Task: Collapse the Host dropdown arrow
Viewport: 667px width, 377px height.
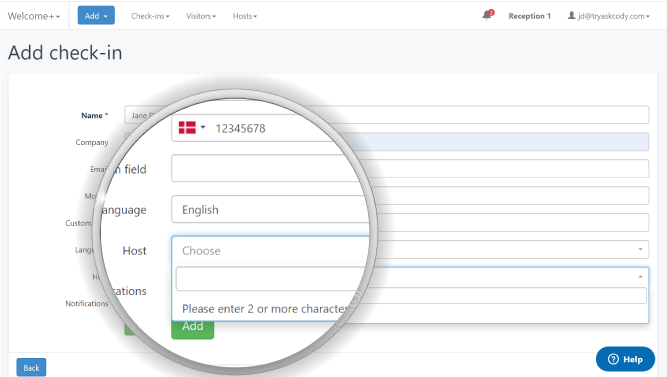Action: (640, 277)
